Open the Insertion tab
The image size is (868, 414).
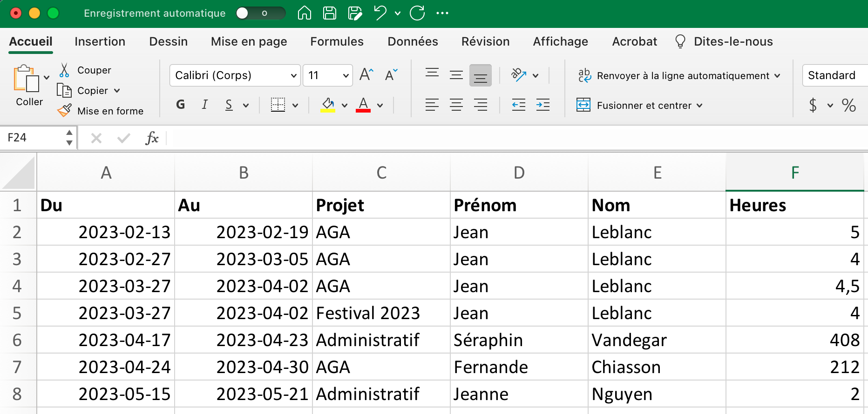100,41
